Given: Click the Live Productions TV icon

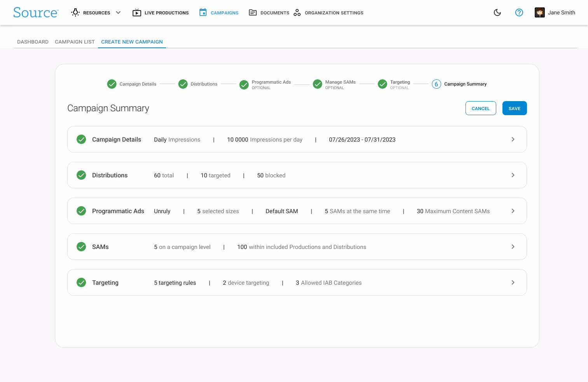Looking at the screenshot, I should pos(137,12).
